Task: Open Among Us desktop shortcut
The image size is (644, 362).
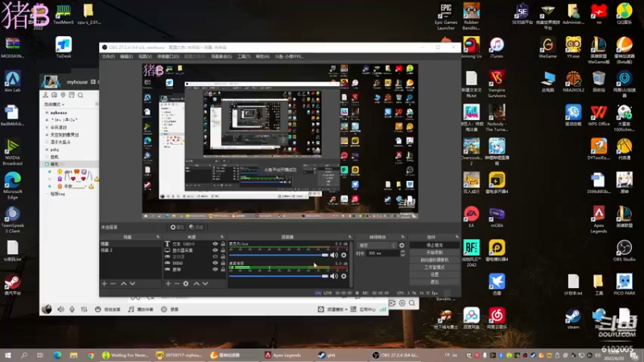Action: pyautogui.click(x=471, y=47)
